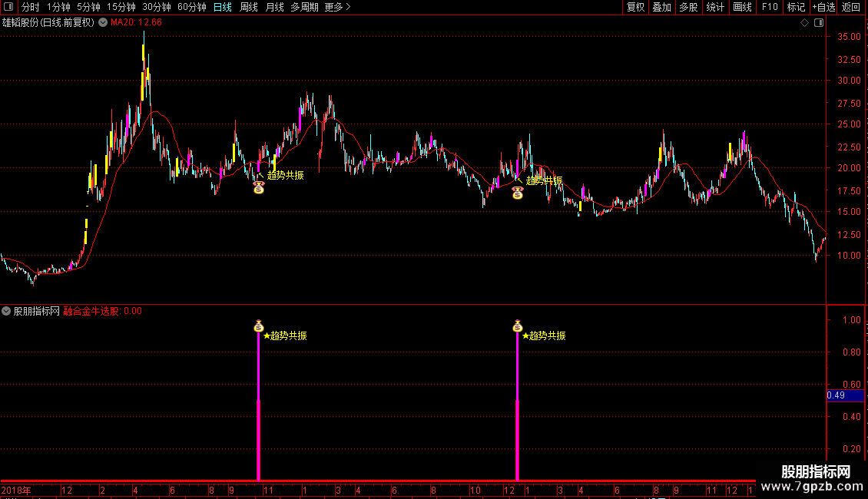
Task: Select the 30分钟 period
Action: (156, 7)
